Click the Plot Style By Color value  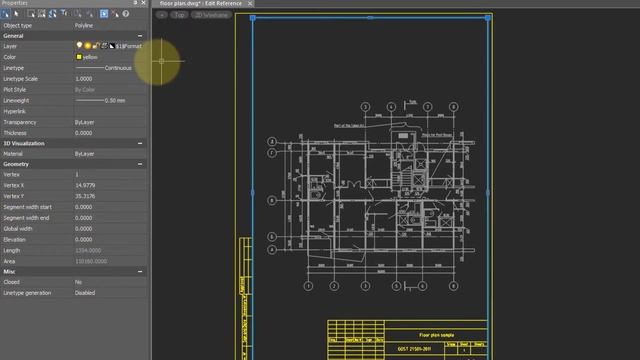[x=85, y=89]
